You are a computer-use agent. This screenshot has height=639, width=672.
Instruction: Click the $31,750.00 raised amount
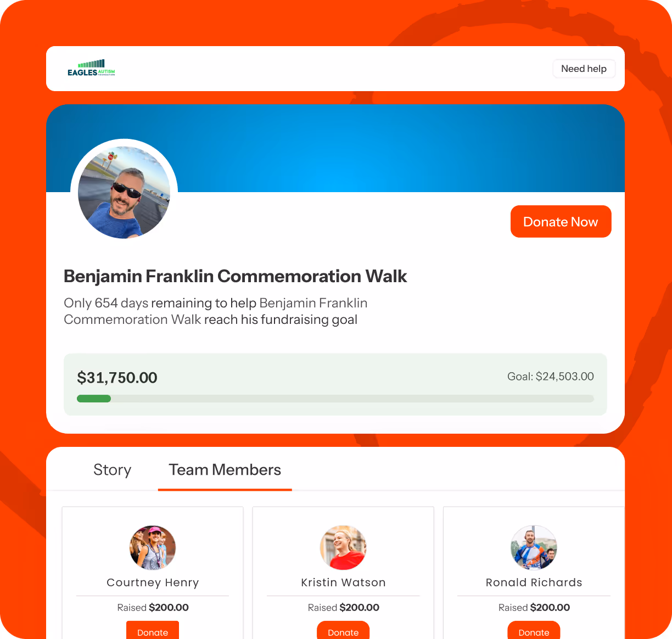click(117, 378)
